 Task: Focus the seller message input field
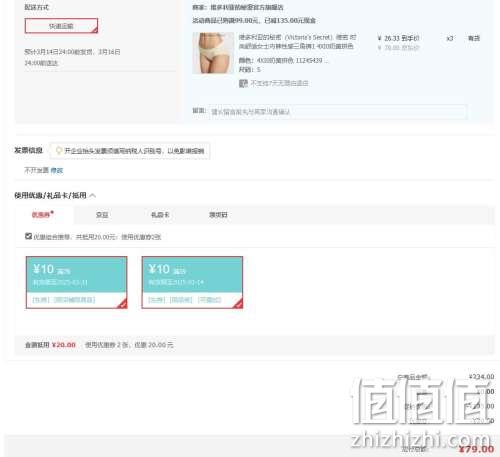pos(338,112)
